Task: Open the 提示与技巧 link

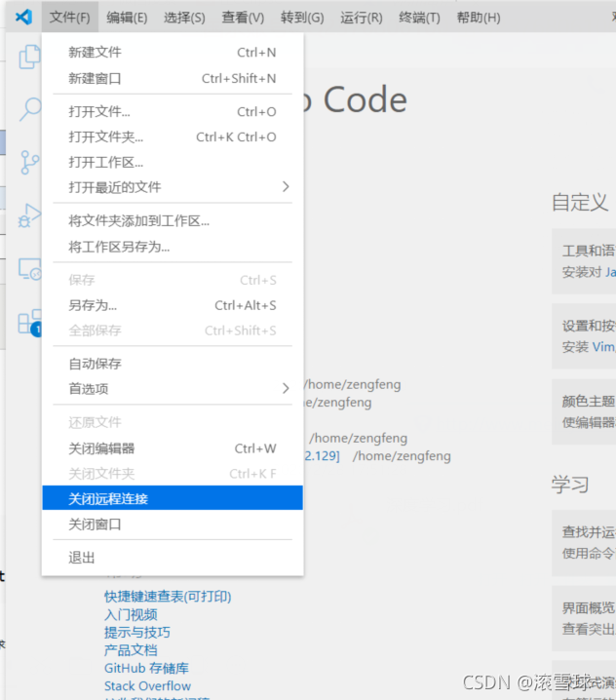Action: point(137,633)
